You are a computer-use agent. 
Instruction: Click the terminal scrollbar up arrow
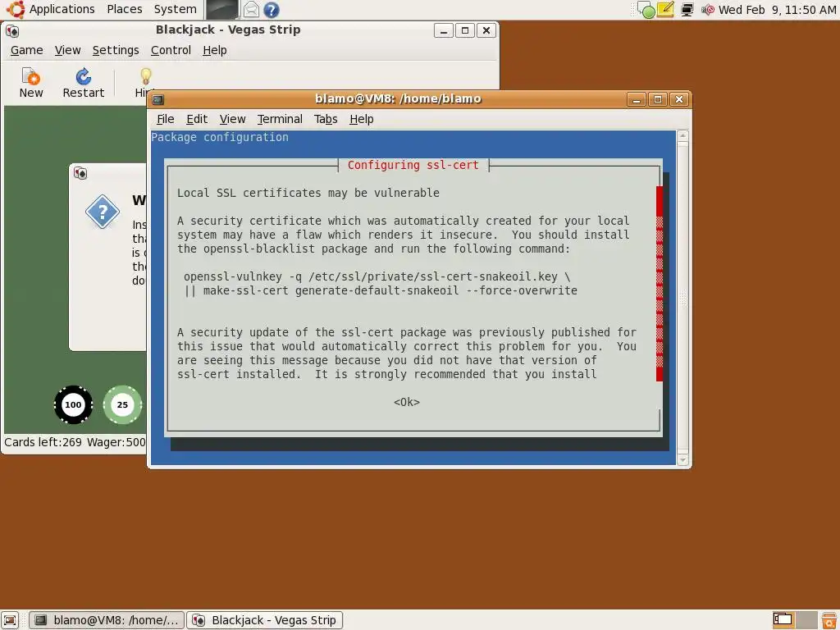682,136
